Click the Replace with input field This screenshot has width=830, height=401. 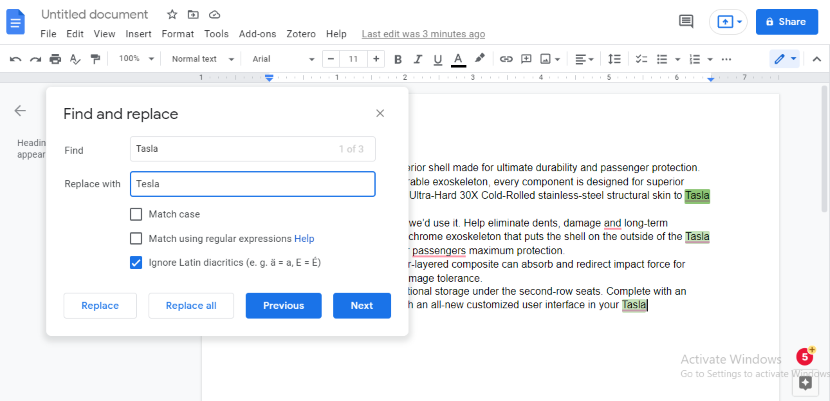(x=253, y=184)
